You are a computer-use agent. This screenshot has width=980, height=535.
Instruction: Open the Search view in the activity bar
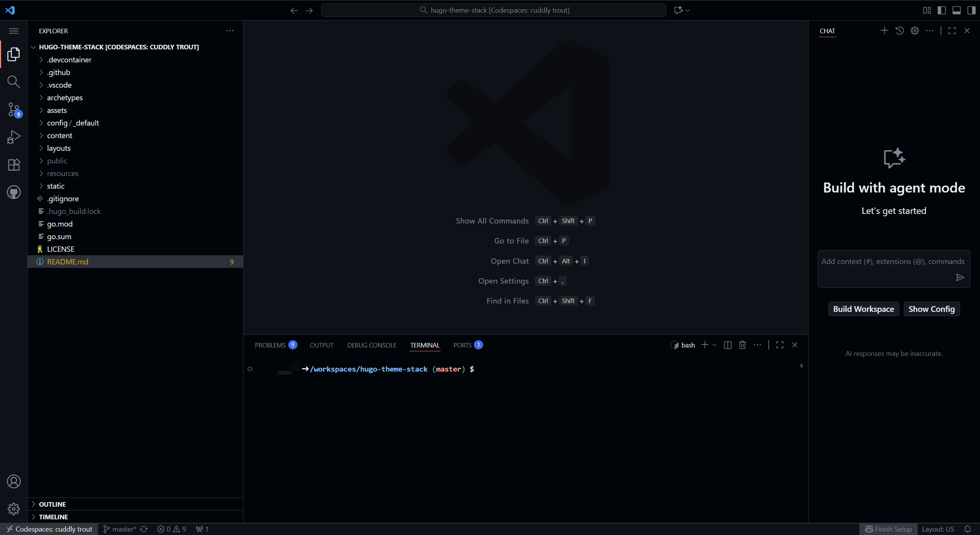13,82
